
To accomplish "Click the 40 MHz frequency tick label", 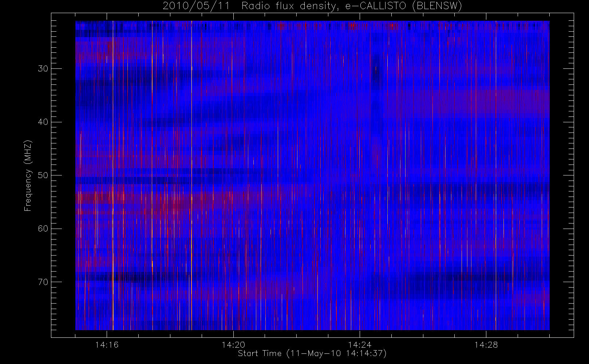I will pos(43,122).
